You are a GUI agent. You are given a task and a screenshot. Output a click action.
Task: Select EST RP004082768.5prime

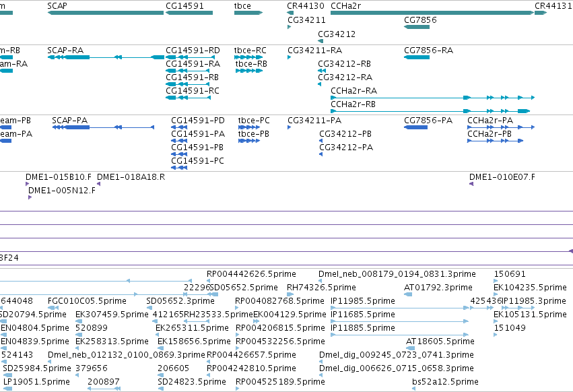pos(279,301)
